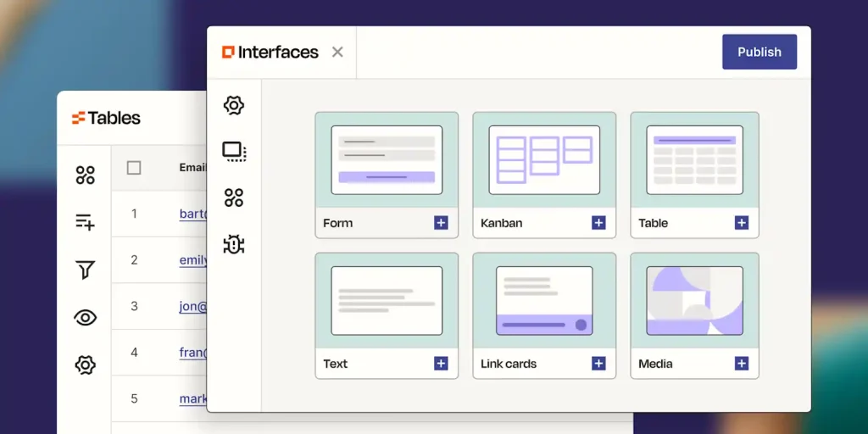
Task: Close the Interfaces tab
Action: [x=337, y=52]
